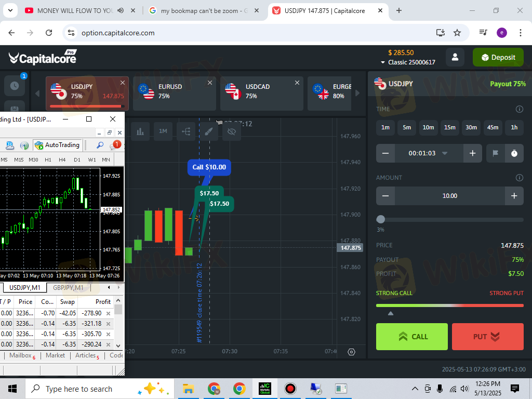
Task: Switch to GBPJPY,M1 chart tab
Action: [x=68, y=288]
